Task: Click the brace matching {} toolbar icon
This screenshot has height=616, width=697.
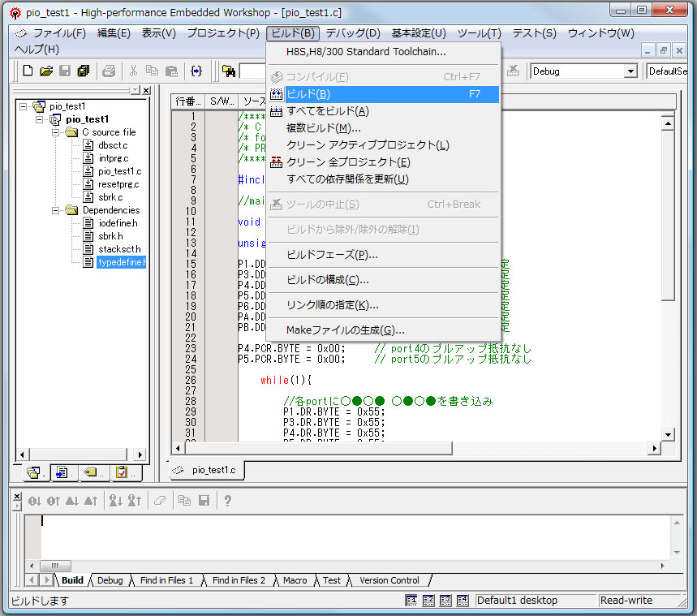Action: 196,71
